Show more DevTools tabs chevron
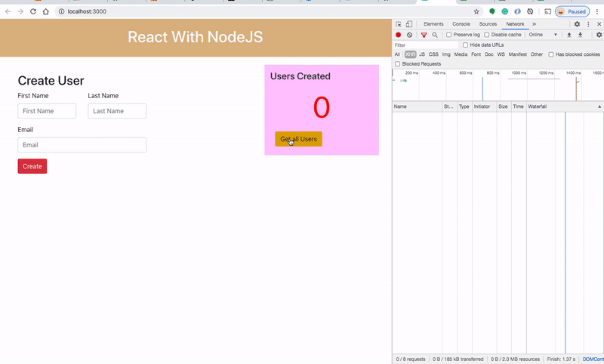 pyautogui.click(x=535, y=24)
